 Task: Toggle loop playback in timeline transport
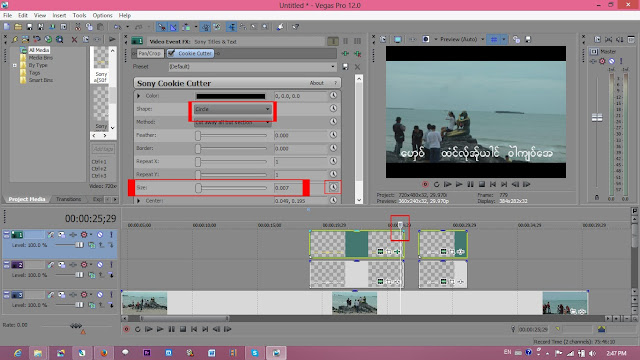138,329
